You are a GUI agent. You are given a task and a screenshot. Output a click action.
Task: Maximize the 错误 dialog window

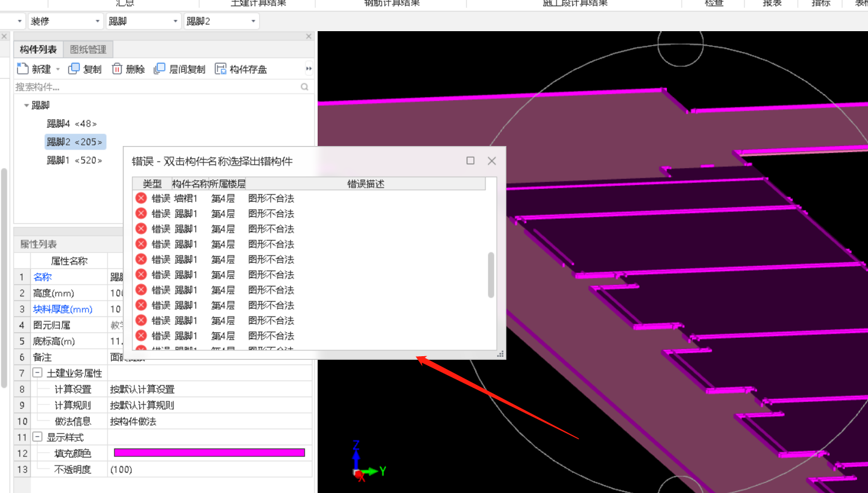click(x=470, y=161)
